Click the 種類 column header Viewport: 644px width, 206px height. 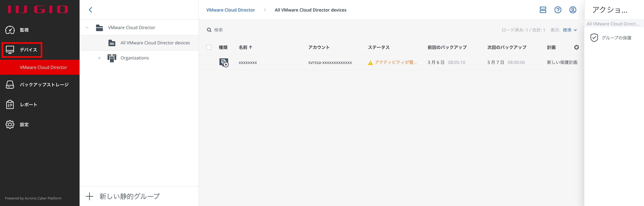pyautogui.click(x=223, y=47)
